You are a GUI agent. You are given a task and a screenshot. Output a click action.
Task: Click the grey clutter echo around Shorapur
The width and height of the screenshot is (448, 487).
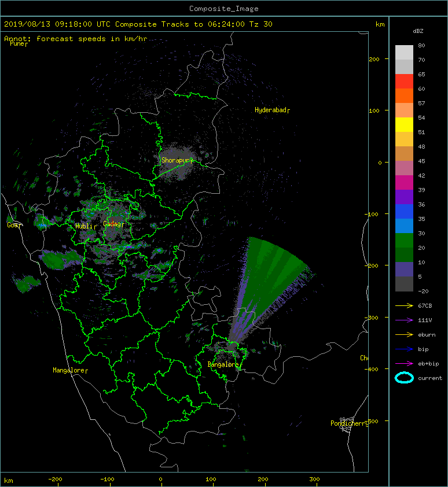(178, 161)
